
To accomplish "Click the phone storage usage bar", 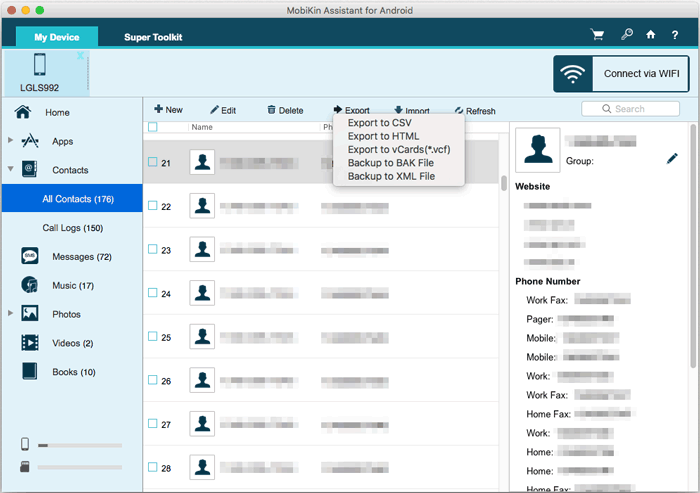I will coord(80,445).
